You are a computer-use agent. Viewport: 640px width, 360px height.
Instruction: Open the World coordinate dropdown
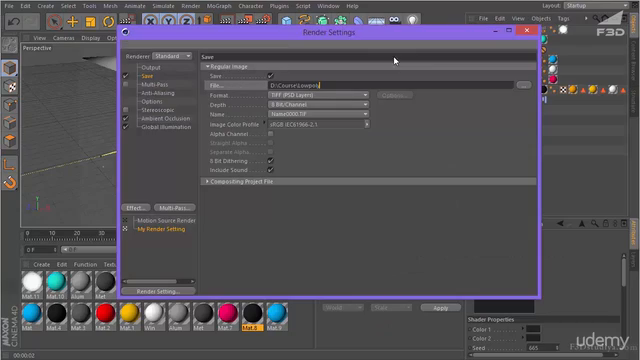pyautogui.click(x=343, y=308)
